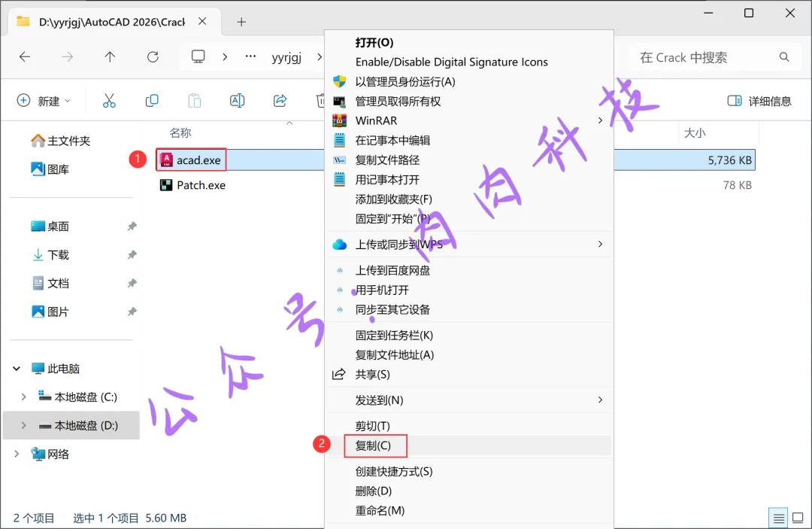Click the Cut scissors icon in toolbar
Viewport: 812px width, 529px height.
[109, 101]
